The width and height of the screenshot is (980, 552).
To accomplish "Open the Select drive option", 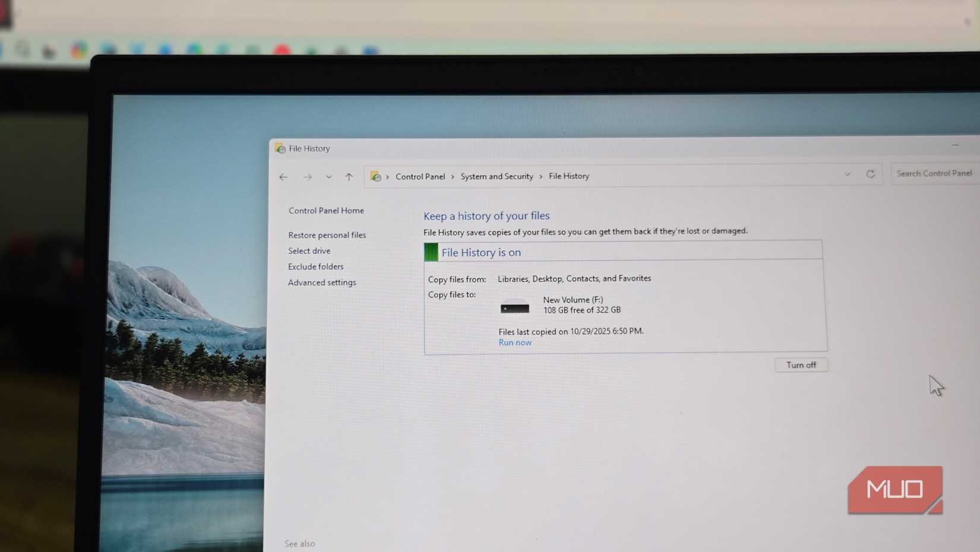I will (x=309, y=251).
